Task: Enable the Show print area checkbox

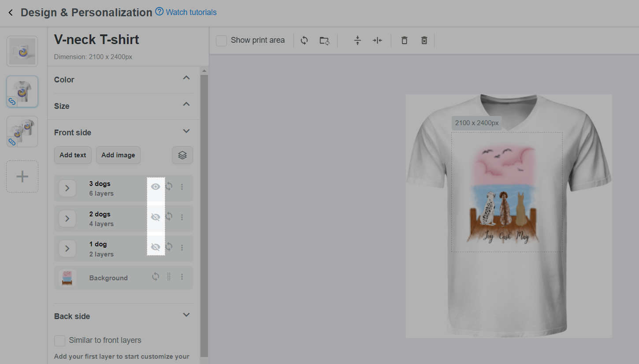Action: [x=222, y=41]
